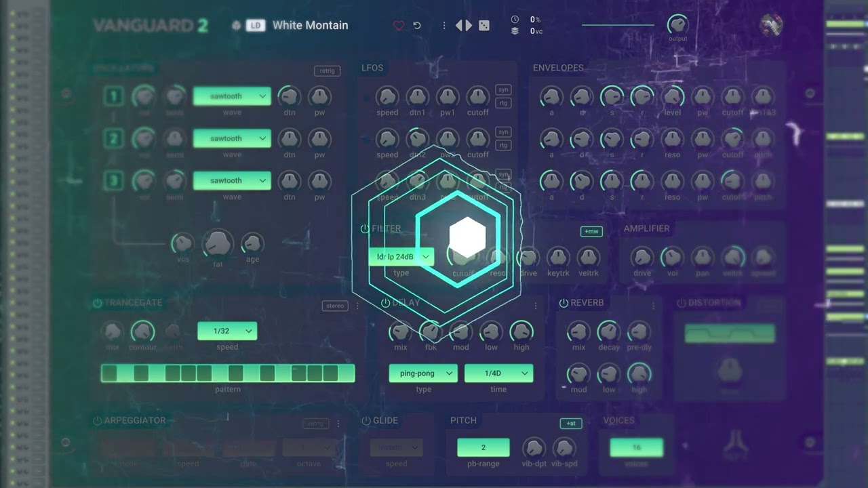Click the pb-range value field showing 2
The image size is (868, 488).
(x=484, y=447)
